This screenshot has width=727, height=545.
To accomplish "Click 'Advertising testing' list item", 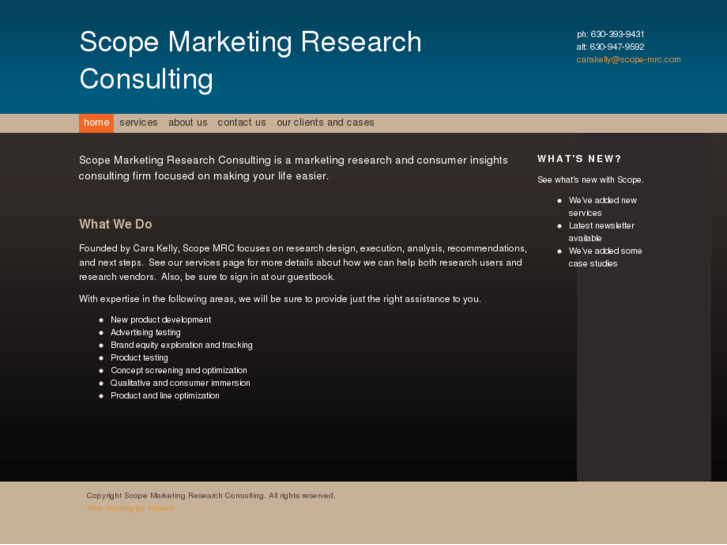I will coord(145,333).
